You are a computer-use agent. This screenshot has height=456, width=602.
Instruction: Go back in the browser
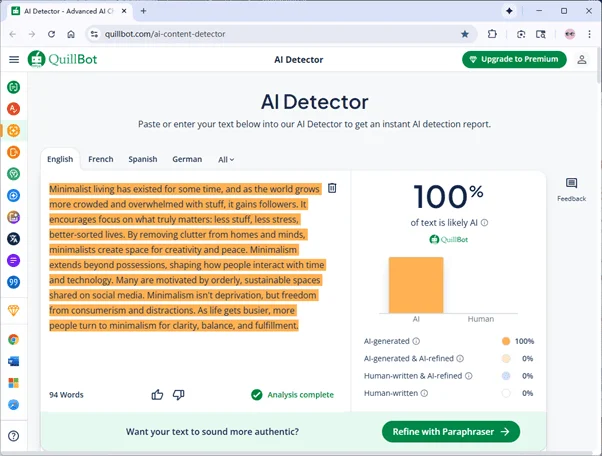(13, 34)
